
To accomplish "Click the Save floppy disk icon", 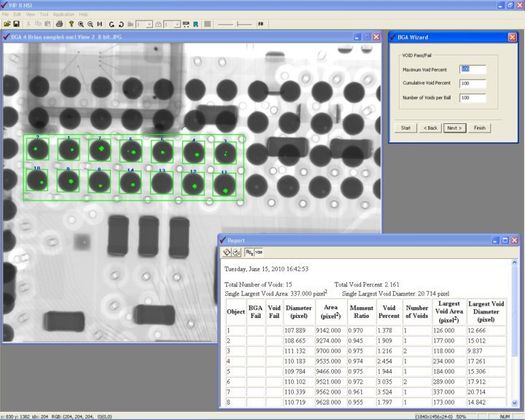I will [16, 24].
